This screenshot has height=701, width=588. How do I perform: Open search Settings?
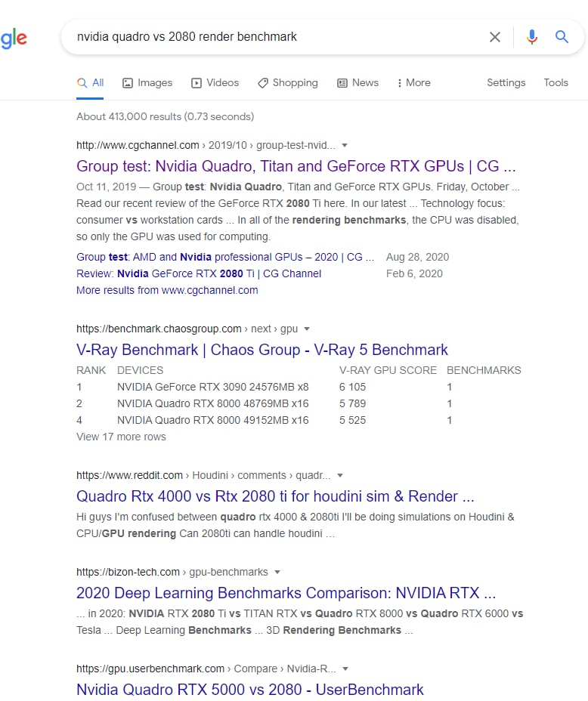pos(506,82)
